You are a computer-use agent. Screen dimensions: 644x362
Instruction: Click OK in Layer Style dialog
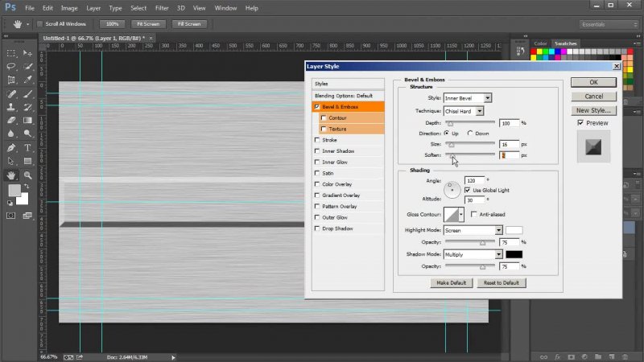point(593,82)
